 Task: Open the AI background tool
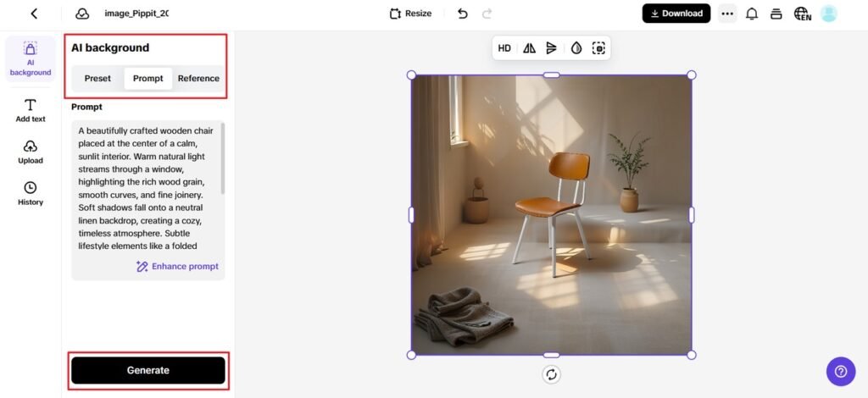30,58
